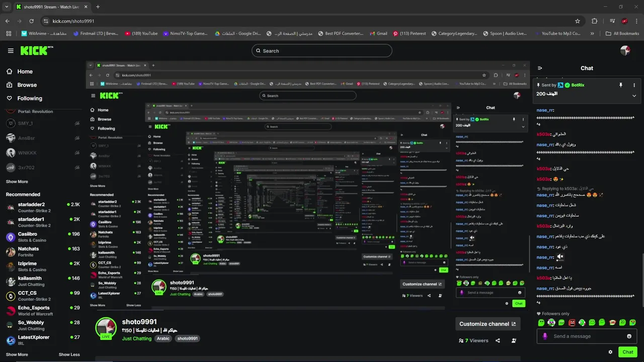Open LatestXplorer IRL channel
644x362 pixels.
point(43,340)
